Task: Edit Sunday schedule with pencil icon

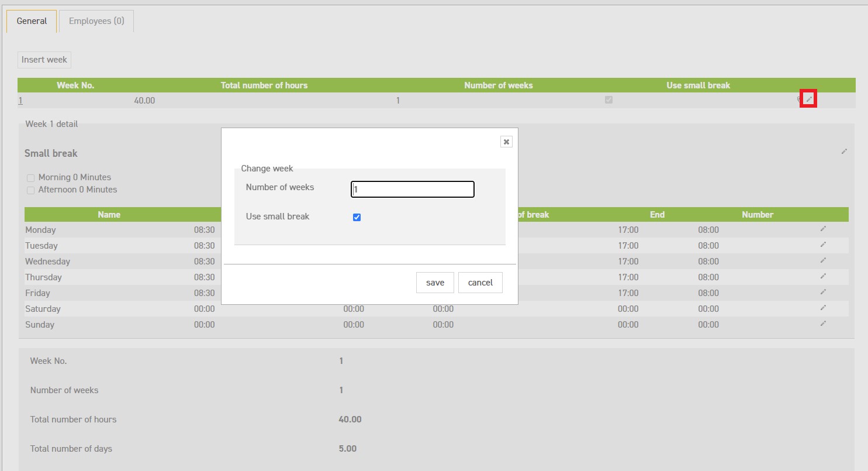Action: 823,324
